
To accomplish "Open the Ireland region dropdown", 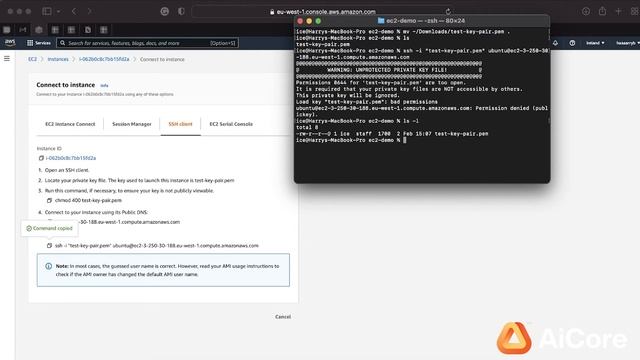I will tap(595, 43).
